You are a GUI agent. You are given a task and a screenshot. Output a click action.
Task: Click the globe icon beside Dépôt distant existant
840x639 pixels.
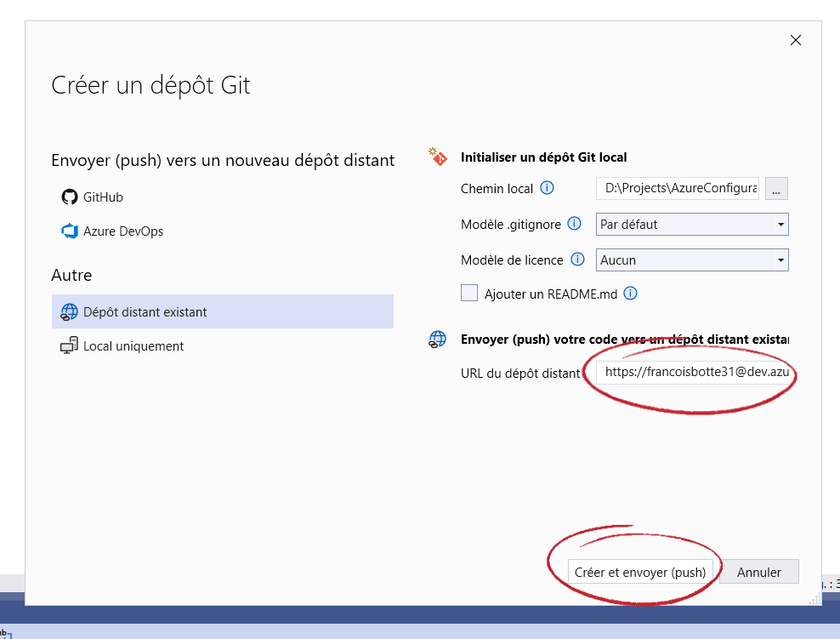pos(69,311)
